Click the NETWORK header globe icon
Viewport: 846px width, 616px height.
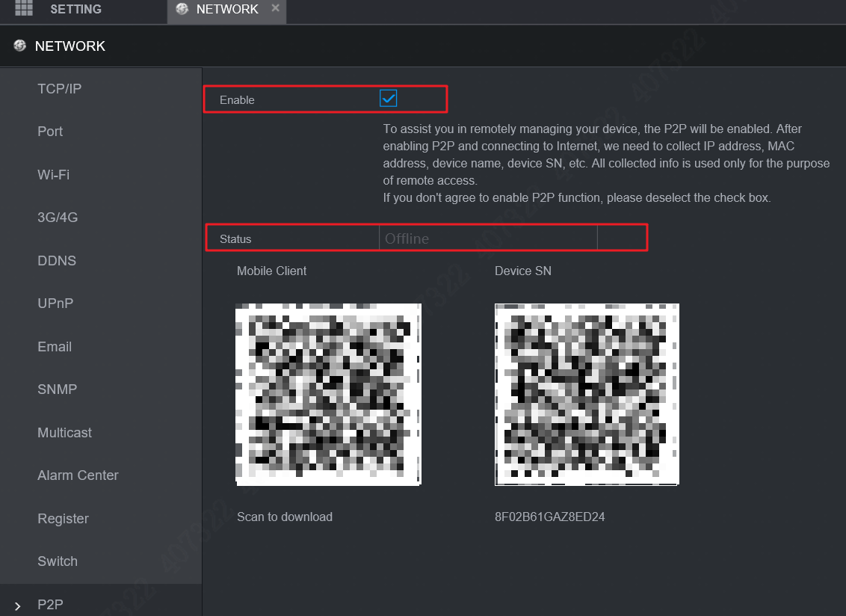point(20,46)
